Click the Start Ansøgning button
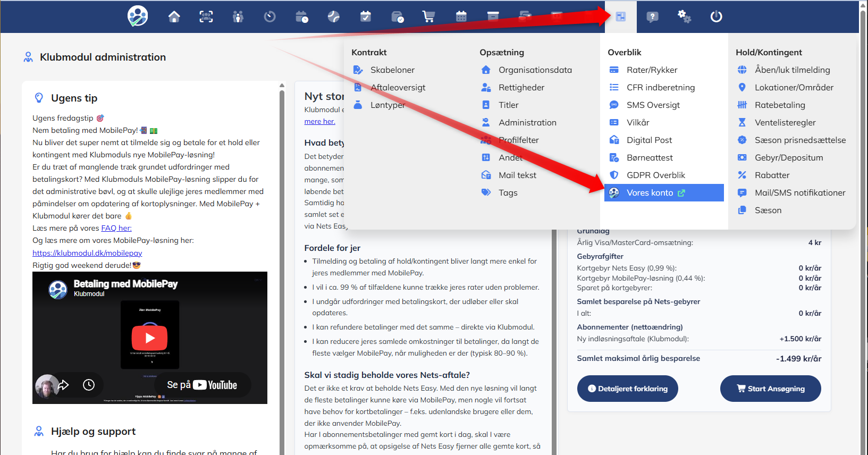 tap(771, 389)
